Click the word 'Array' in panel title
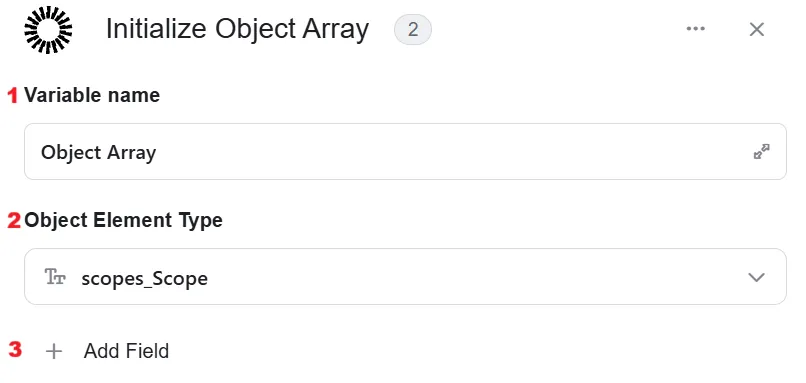The width and height of the screenshot is (806, 383). (335, 30)
